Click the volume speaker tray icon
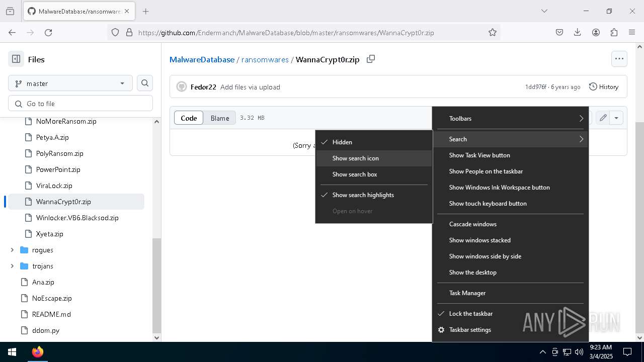Viewport: 644px width, 362px height. 579,352
